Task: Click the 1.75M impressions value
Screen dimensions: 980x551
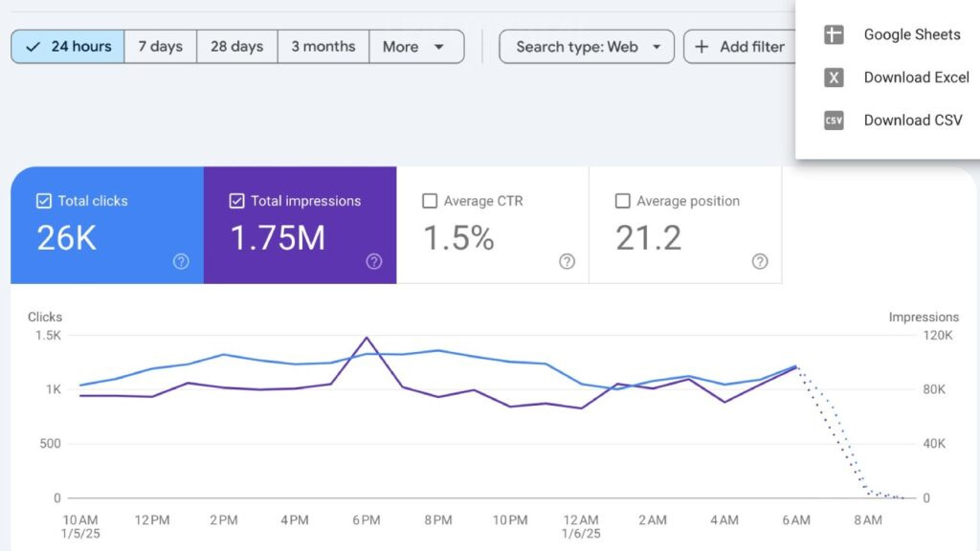Action: pyautogui.click(x=278, y=238)
